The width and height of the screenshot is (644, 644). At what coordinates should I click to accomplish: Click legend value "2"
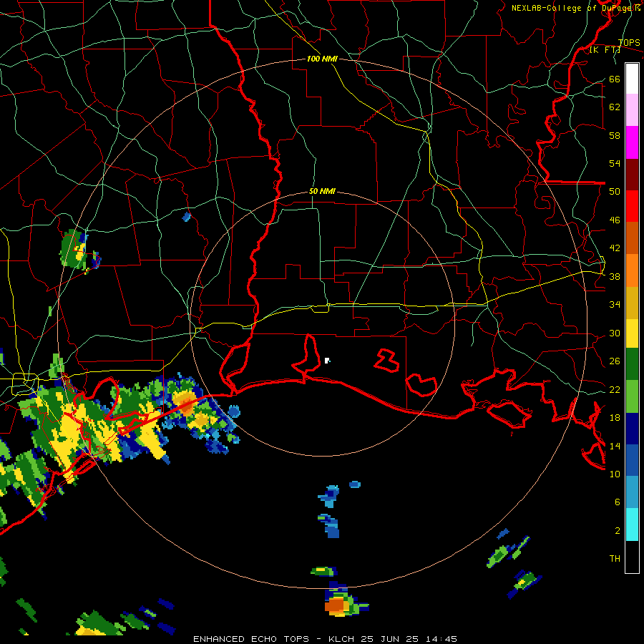point(618,531)
